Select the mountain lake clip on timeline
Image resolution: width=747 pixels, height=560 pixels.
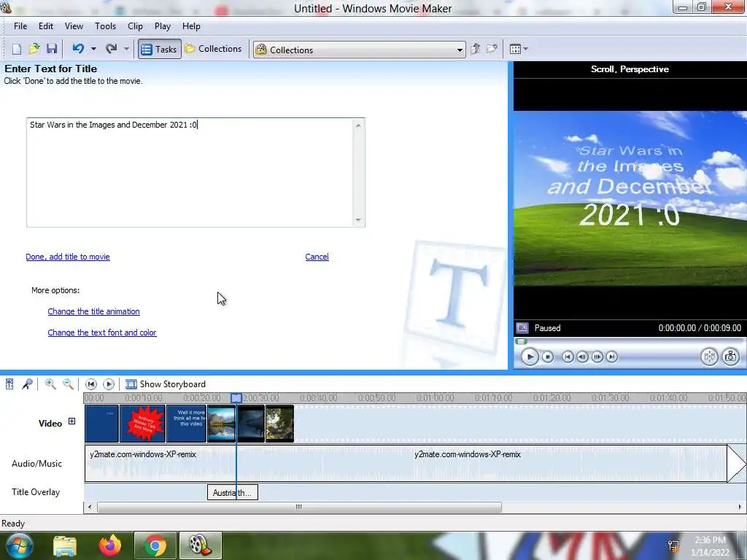coord(221,424)
